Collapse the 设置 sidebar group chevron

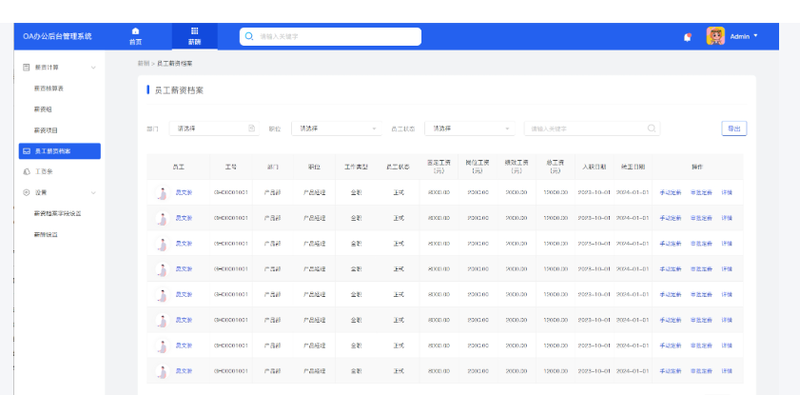93,193
